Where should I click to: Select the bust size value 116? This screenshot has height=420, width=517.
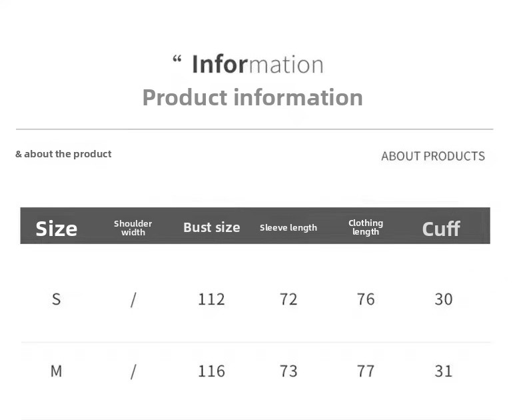coord(211,371)
